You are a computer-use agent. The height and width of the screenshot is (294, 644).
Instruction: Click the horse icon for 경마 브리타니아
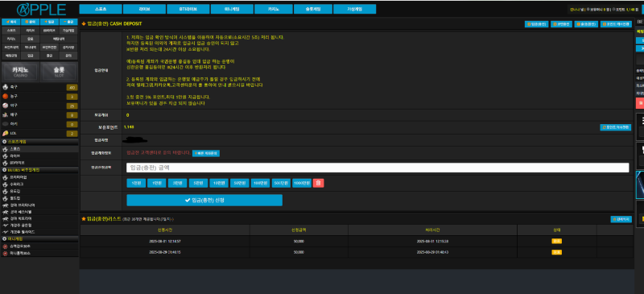click(x=5, y=205)
